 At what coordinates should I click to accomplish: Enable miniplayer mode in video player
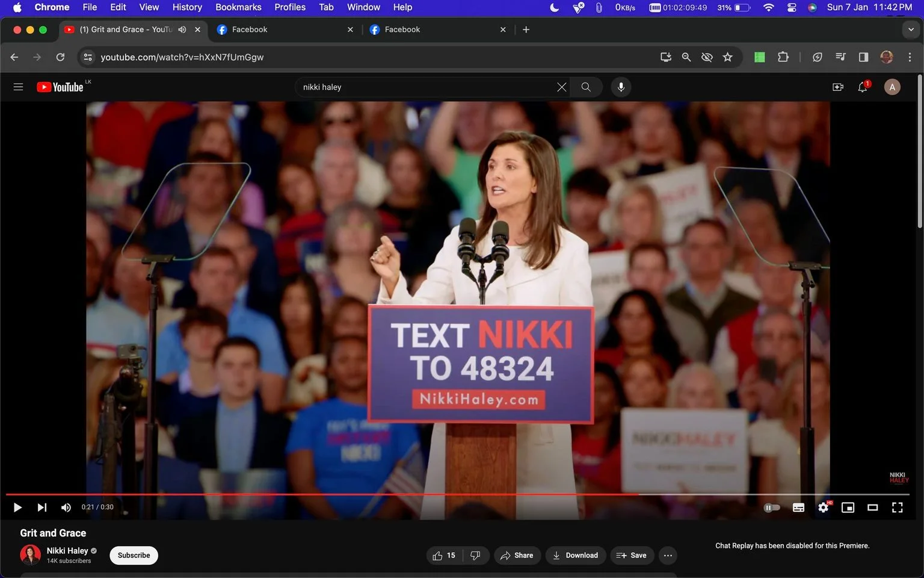click(x=848, y=508)
